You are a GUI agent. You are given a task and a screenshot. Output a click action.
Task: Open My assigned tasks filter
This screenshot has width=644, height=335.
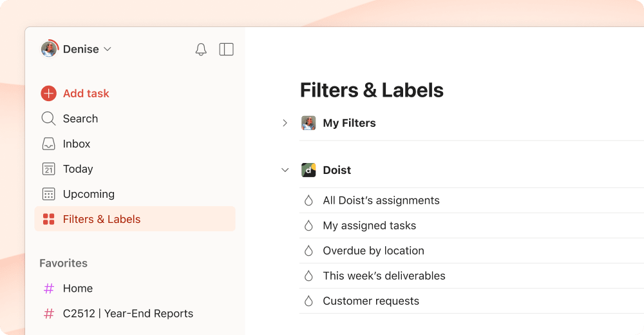point(369,225)
